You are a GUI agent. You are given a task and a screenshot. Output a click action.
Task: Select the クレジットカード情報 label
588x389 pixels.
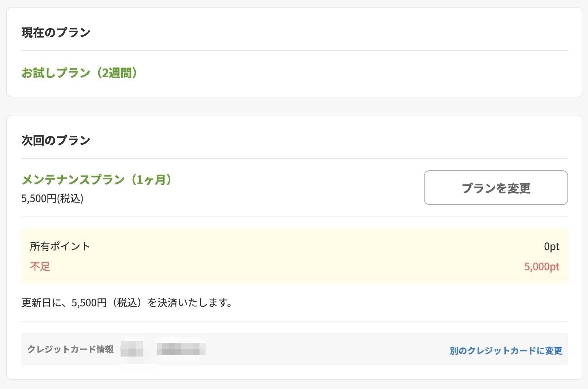coord(71,349)
